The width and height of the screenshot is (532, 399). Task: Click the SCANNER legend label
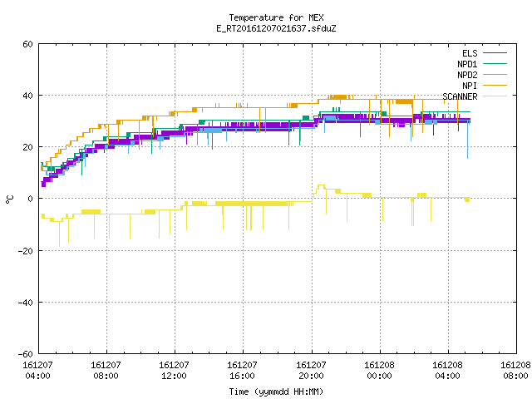[460, 96]
